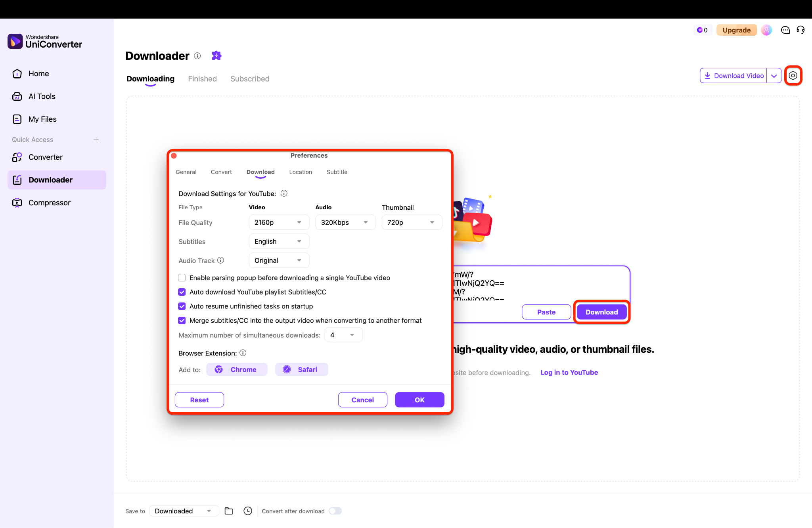Click the My Files sidebar label
Image resolution: width=812 pixels, height=528 pixels.
tap(42, 119)
